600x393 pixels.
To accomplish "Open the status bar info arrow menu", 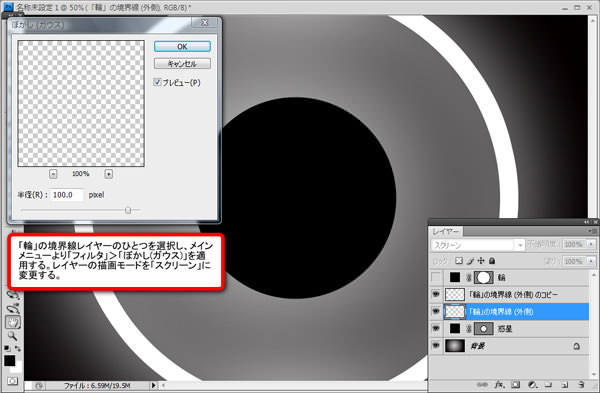I will 153,385.
